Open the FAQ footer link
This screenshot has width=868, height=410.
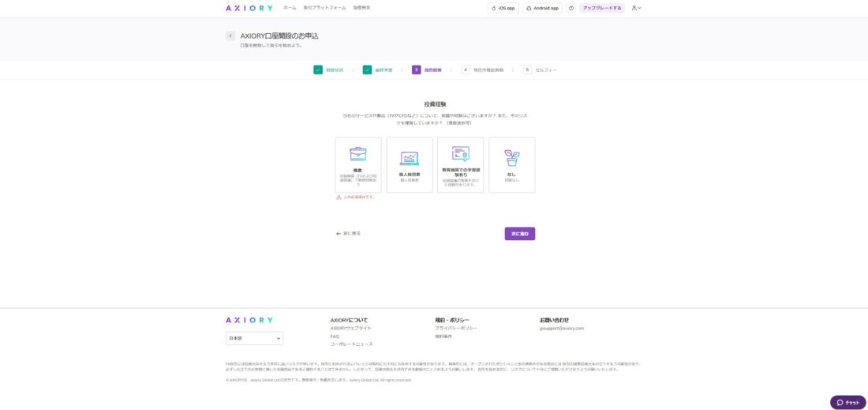pyautogui.click(x=335, y=336)
